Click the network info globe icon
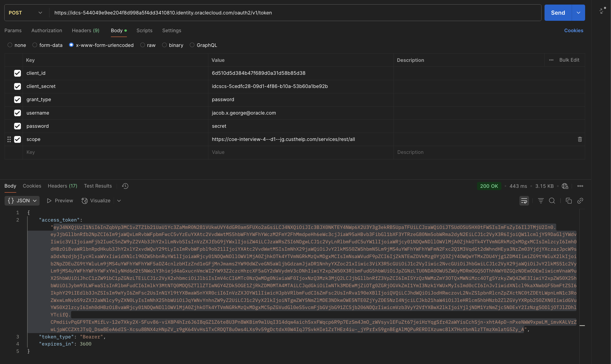The height and width of the screenshot is (364, 611). 565,186
